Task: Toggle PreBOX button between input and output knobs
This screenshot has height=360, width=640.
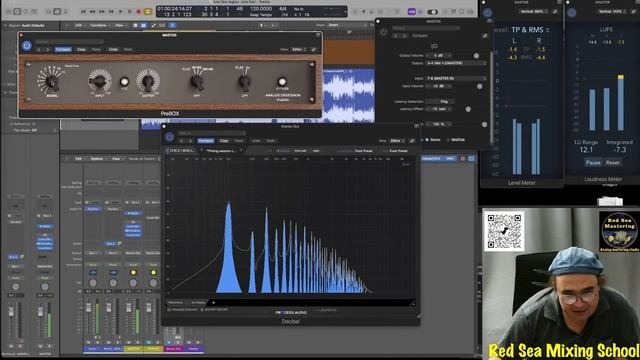Action: 124,82
